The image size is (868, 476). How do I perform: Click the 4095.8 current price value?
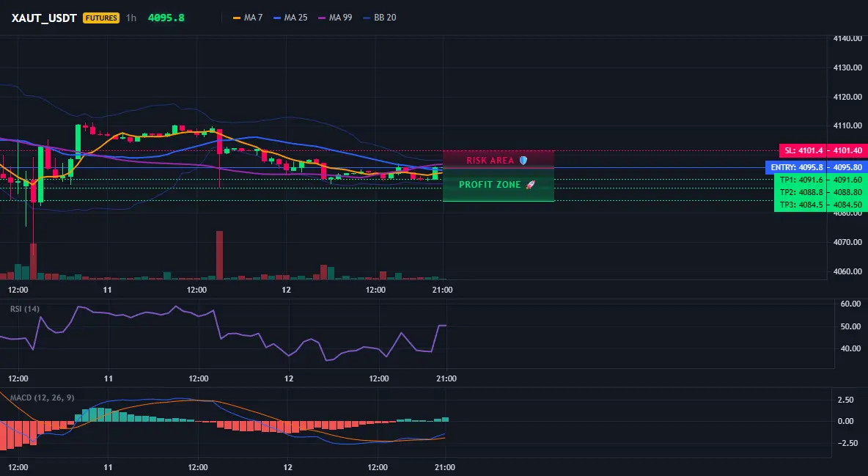[166, 18]
